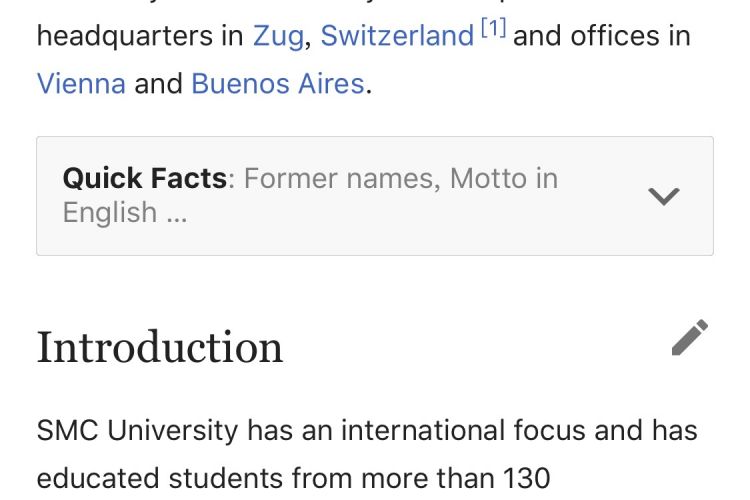Viewport: 750px width, 500px height.
Task: Select the Introduction section heading
Action: [x=160, y=347]
